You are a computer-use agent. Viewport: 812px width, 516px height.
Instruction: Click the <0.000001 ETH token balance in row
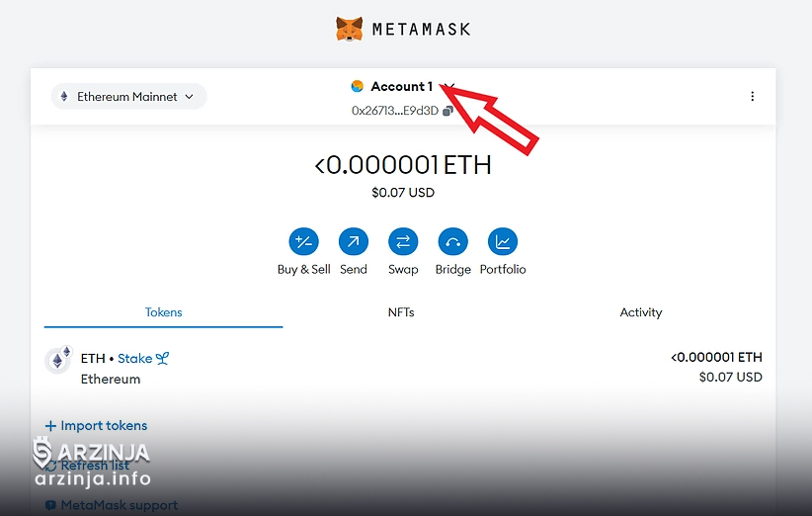tap(716, 357)
